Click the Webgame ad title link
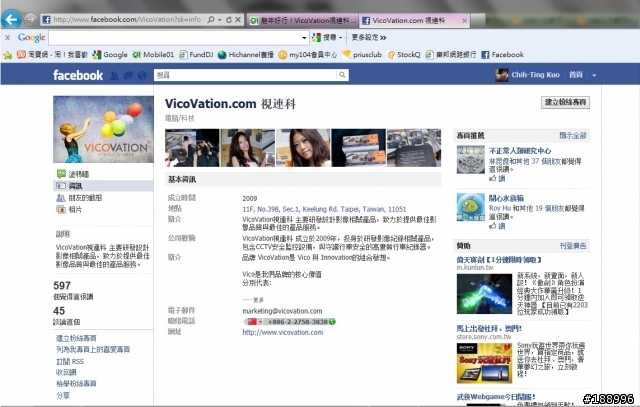640x407 pixels. 496,396
